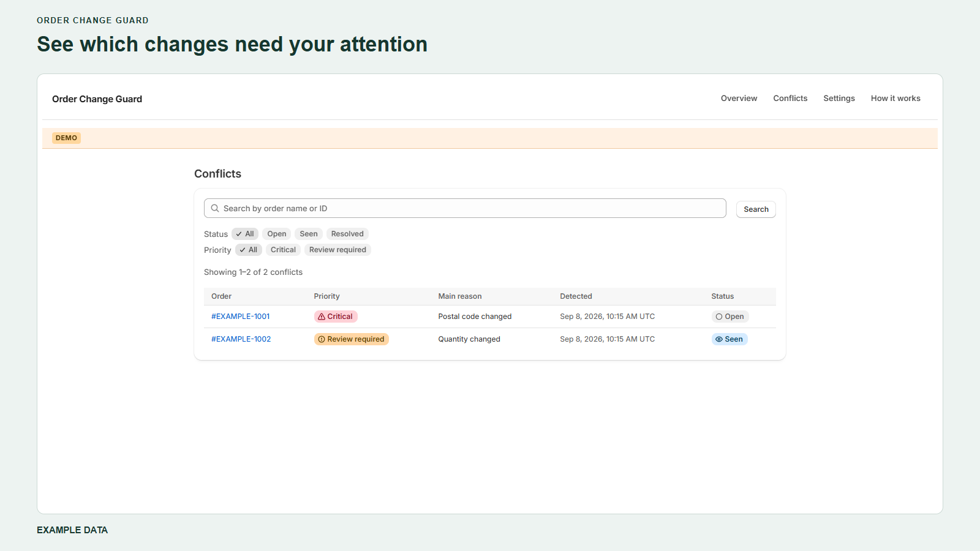The width and height of the screenshot is (980, 551).
Task: Click the warning icon on Critical badge
Action: (322, 317)
